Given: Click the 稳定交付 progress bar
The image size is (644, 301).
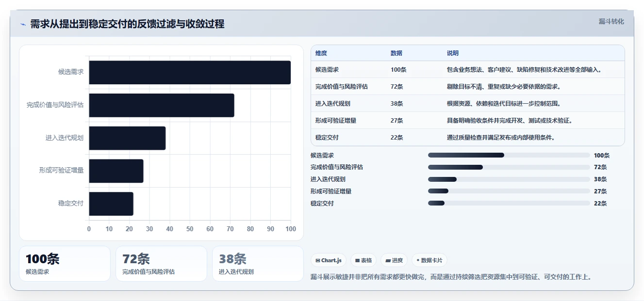Looking at the screenshot, I should tap(509, 204).
